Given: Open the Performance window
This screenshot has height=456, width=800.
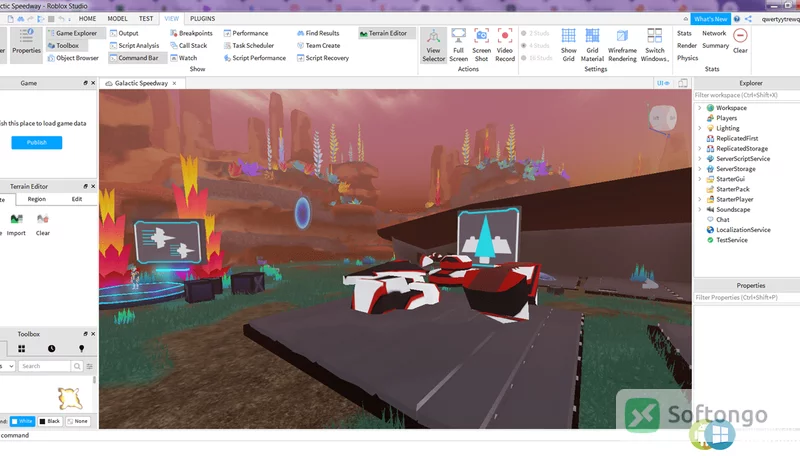Looking at the screenshot, I should (246, 33).
